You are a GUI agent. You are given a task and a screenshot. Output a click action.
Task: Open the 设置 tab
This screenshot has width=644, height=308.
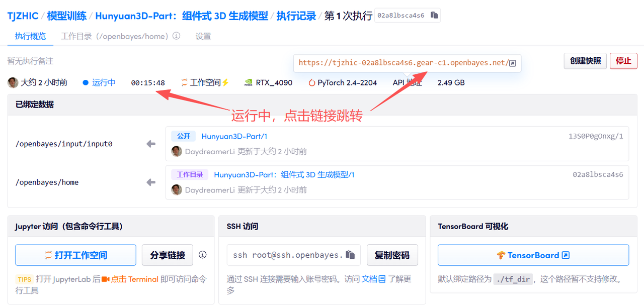203,36
